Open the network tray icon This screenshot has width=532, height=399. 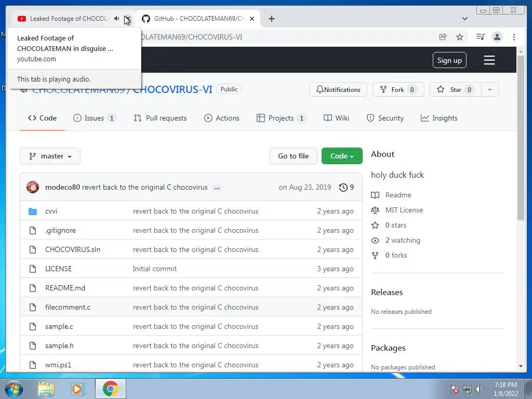coord(467,389)
